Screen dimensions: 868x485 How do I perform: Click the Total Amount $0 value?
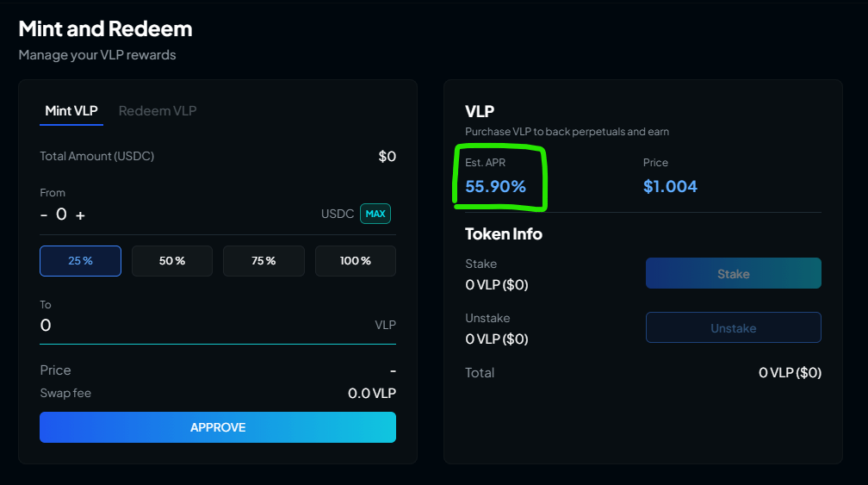tap(387, 157)
